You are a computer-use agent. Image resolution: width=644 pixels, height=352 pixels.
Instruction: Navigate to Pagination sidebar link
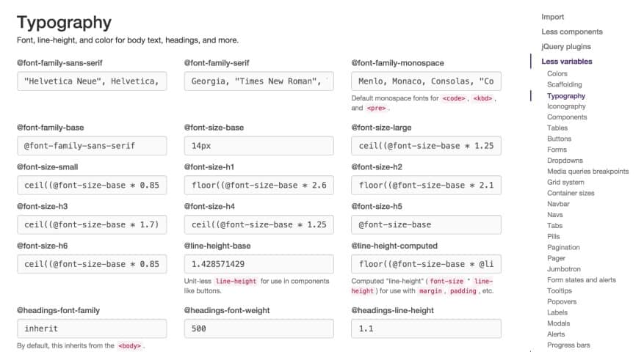563,247
